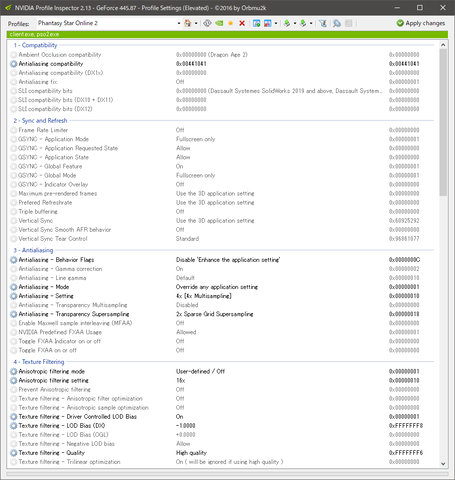The width and height of the screenshot is (455, 480).
Task: Open the export profiles dropdown arrow
Action: click(x=295, y=23)
